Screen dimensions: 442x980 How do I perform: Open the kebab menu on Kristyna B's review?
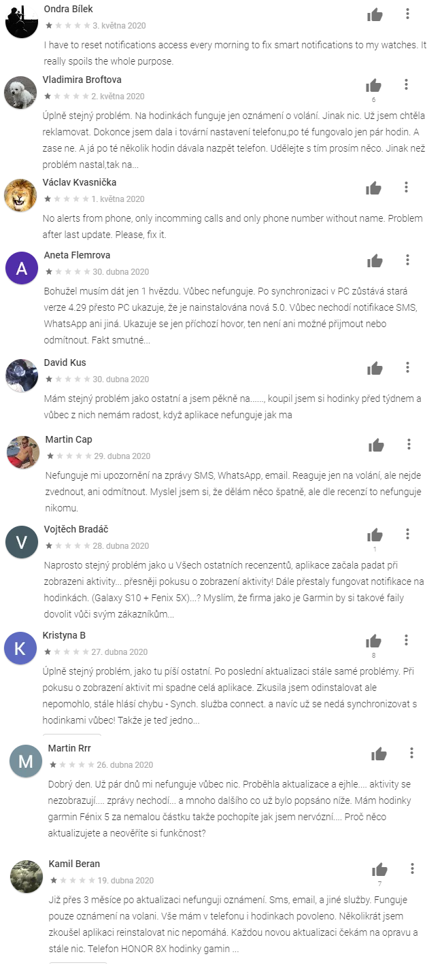[406, 640]
